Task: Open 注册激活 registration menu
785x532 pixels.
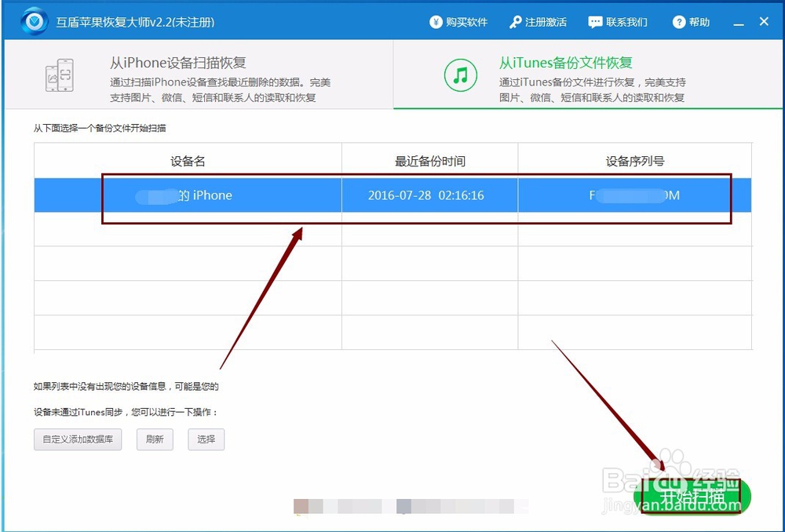Action: [539, 23]
